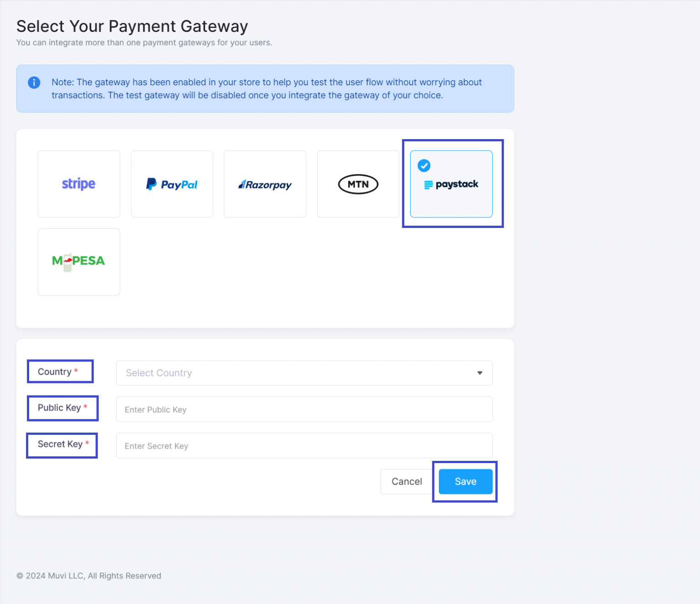Focus the Enter Public Key field
This screenshot has width=700, height=604.
pyautogui.click(x=304, y=409)
